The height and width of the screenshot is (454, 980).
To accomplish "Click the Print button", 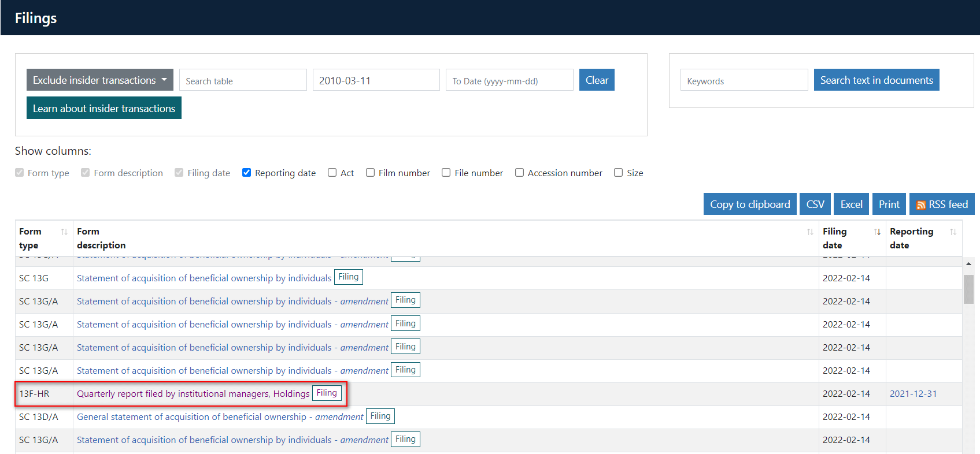I will tap(889, 204).
